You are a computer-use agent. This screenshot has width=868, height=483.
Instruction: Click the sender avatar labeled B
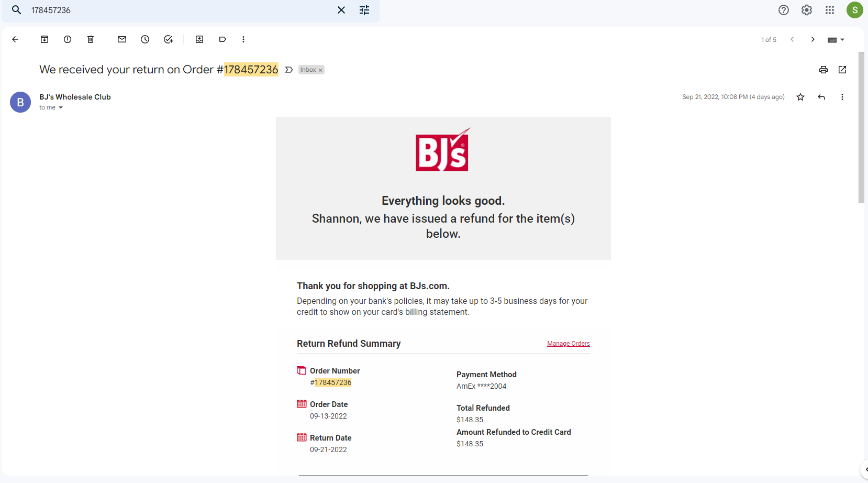(x=20, y=102)
